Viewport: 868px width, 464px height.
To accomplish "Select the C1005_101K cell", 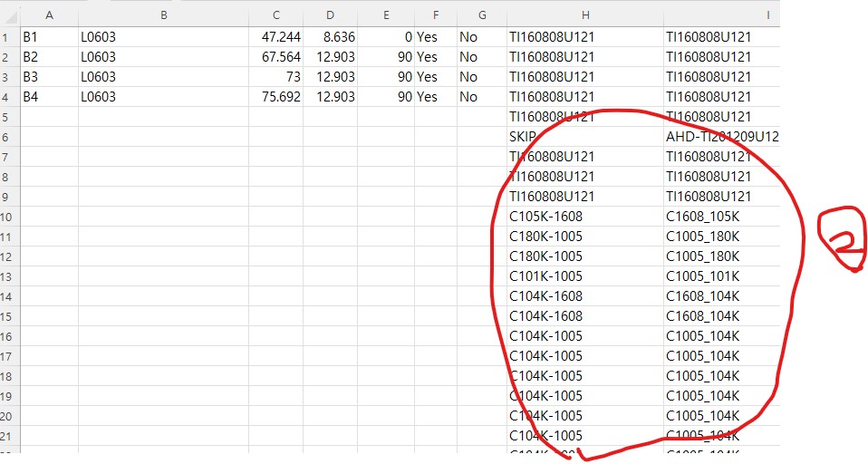I will [x=703, y=276].
